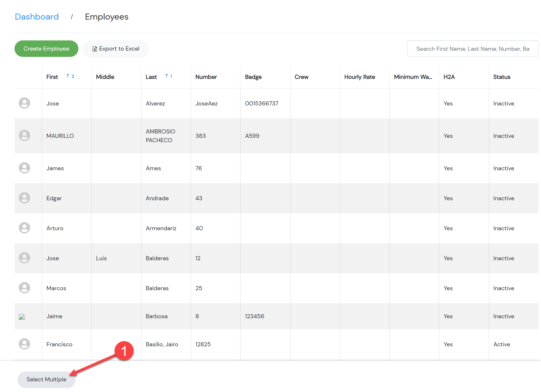Focus the employee search field

[473, 49]
